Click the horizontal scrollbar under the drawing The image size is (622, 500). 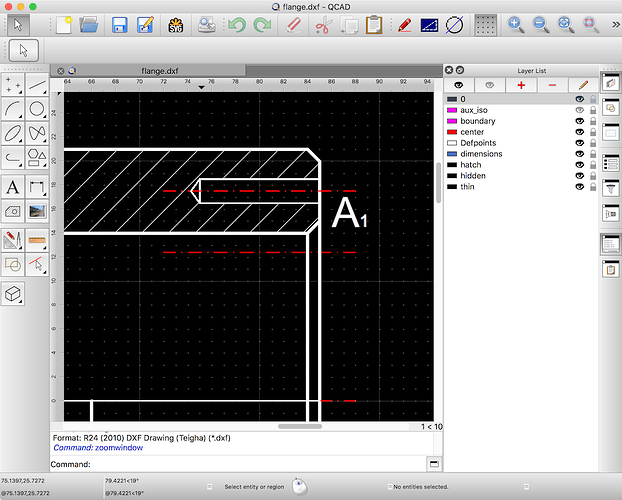(300, 427)
